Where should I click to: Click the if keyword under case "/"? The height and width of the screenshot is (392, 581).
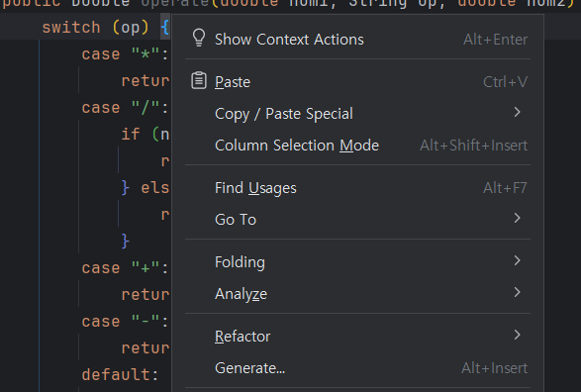click(131, 134)
